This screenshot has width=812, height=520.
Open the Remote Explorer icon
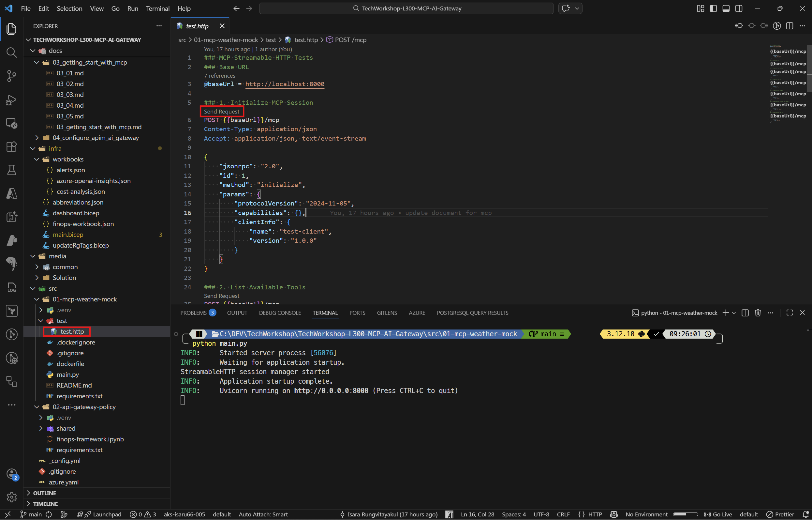tap(11, 123)
